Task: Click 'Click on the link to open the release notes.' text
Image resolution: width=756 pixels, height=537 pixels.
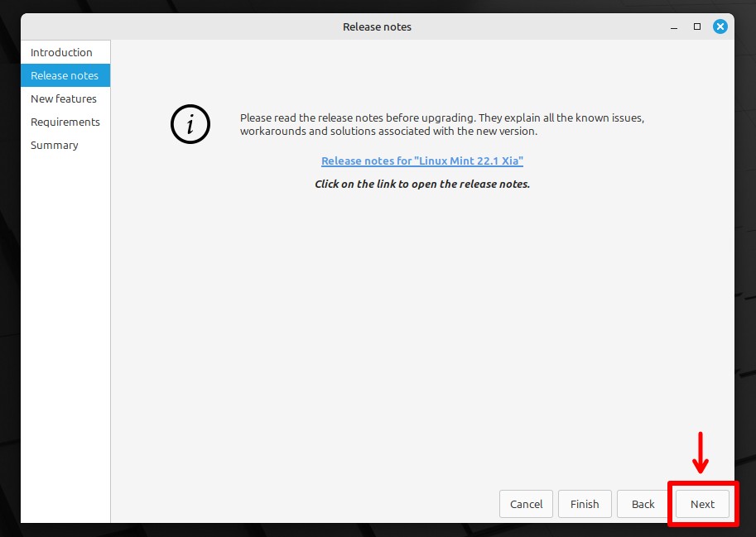Action: point(422,184)
